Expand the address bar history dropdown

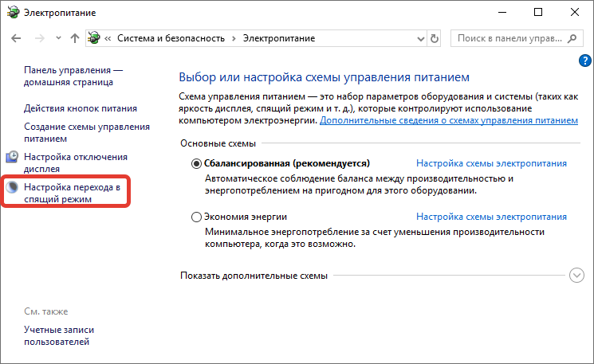(x=420, y=38)
